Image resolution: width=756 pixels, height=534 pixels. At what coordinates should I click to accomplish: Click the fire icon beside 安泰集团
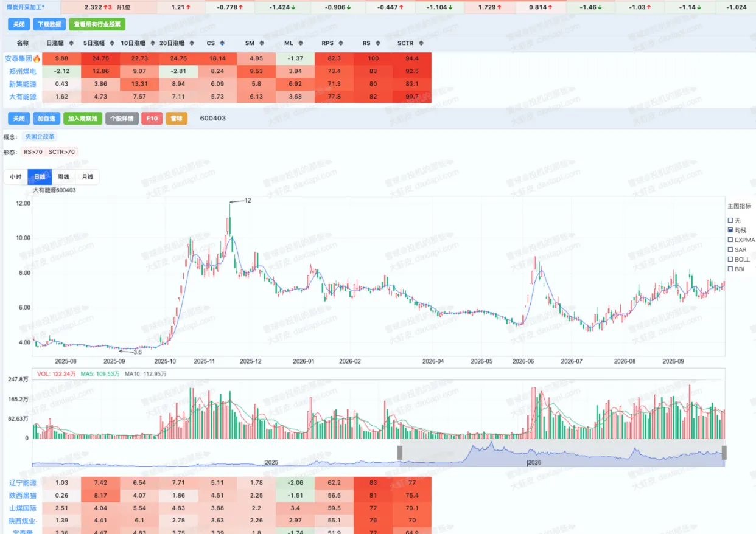[37, 58]
